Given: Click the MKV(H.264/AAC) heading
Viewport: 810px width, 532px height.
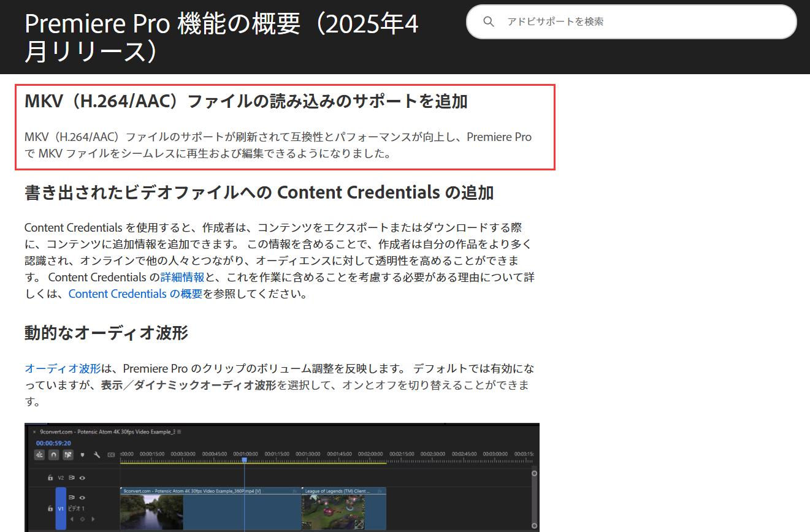Looking at the screenshot, I should point(246,101).
